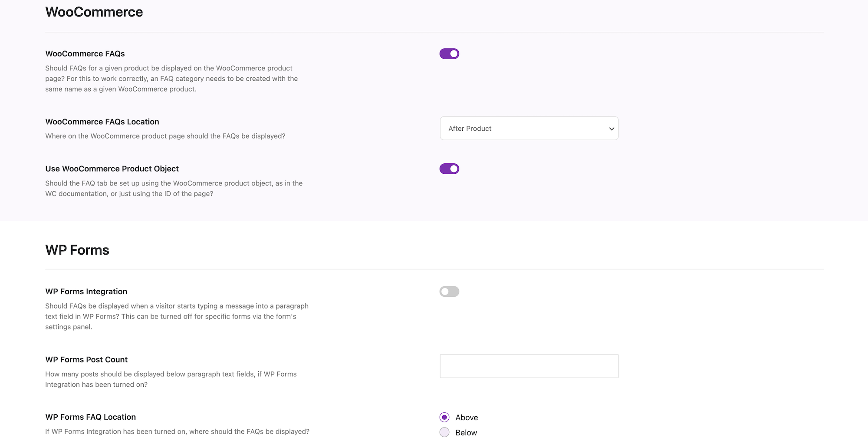
Task: Turn off Use WooCommerce Product Object switch
Action: 449,169
